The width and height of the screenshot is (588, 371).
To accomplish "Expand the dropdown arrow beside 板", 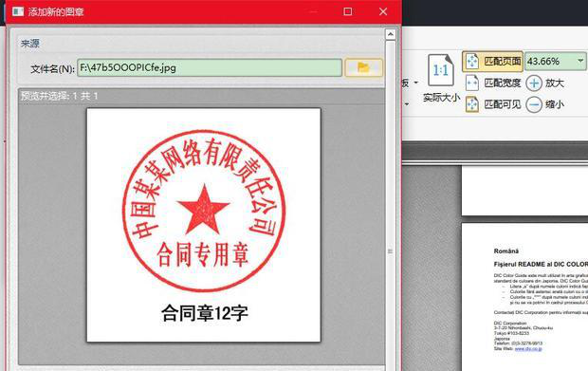I will [x=416, y=83].
